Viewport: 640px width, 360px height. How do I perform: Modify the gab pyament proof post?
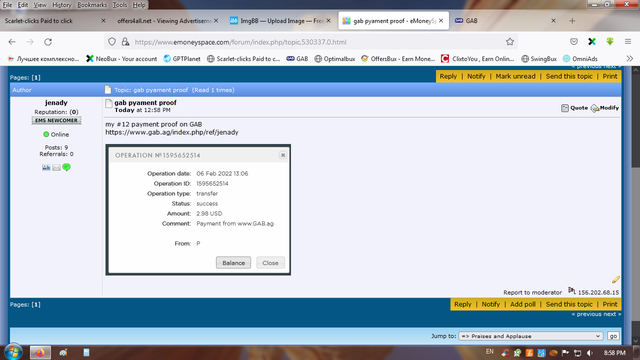point(605,108)
